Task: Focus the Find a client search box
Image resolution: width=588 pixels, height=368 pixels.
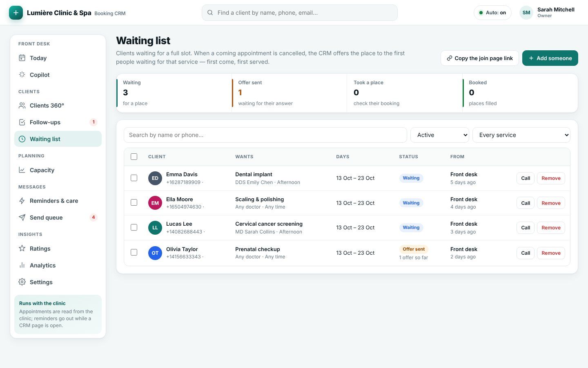Action: (300, 13)
